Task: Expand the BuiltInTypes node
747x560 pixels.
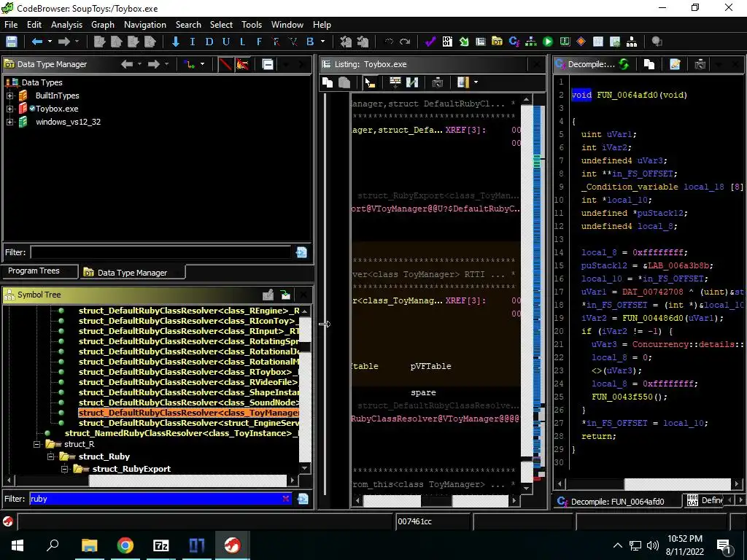Action: pos(10,96)
